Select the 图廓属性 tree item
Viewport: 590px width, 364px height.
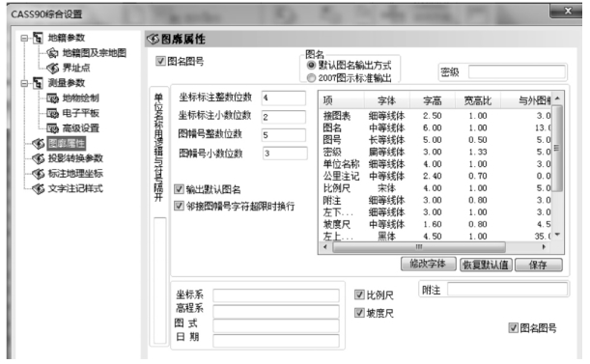[x=67, y=144]
